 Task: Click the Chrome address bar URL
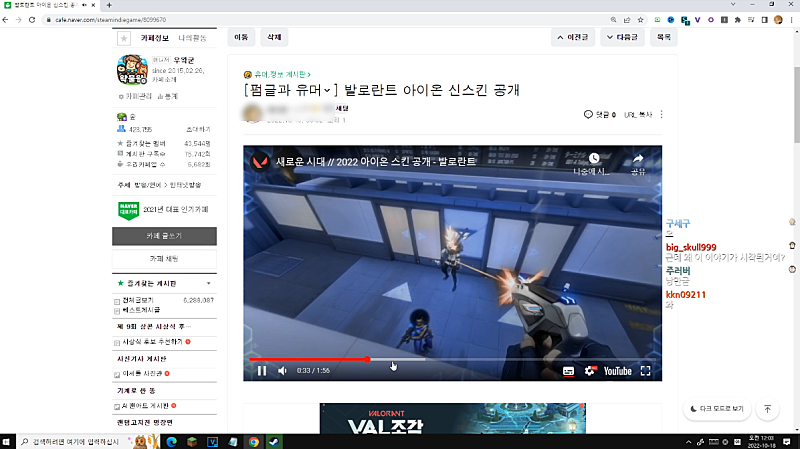tap(110, 20)
